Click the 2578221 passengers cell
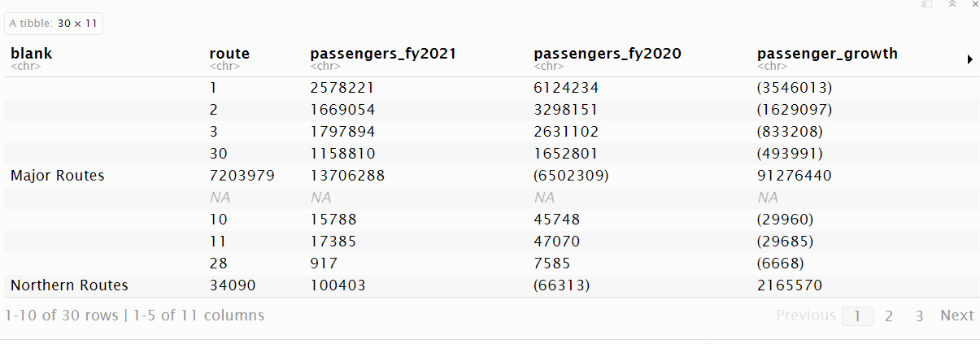This screenshot has height=344, width=980. (342, 87)
